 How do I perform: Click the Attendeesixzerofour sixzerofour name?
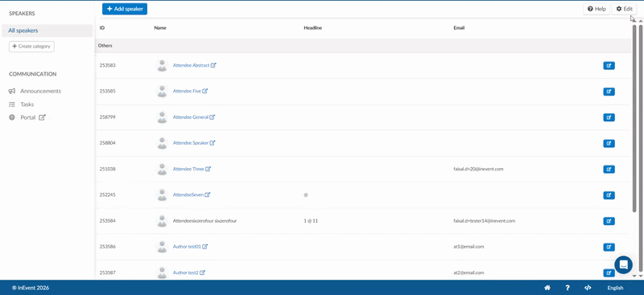pyautogui.click(x=204, y=221)
